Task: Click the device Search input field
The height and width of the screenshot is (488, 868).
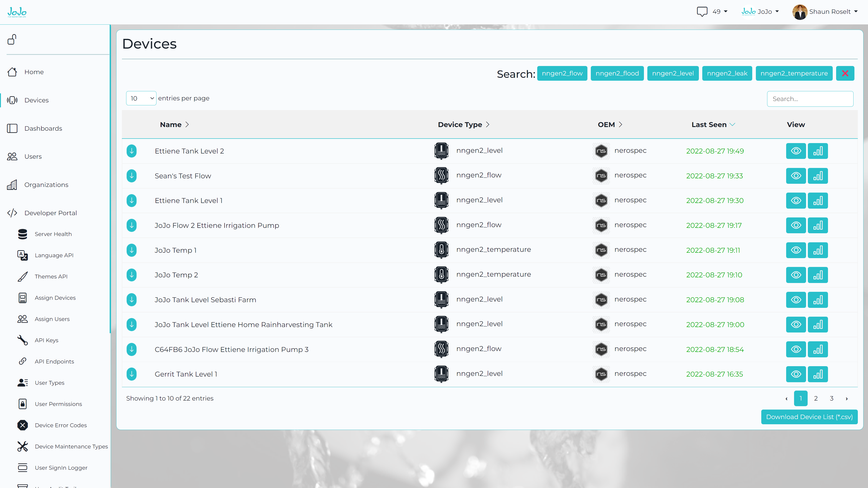Action: pyautogui.click(x=810, y=99)
